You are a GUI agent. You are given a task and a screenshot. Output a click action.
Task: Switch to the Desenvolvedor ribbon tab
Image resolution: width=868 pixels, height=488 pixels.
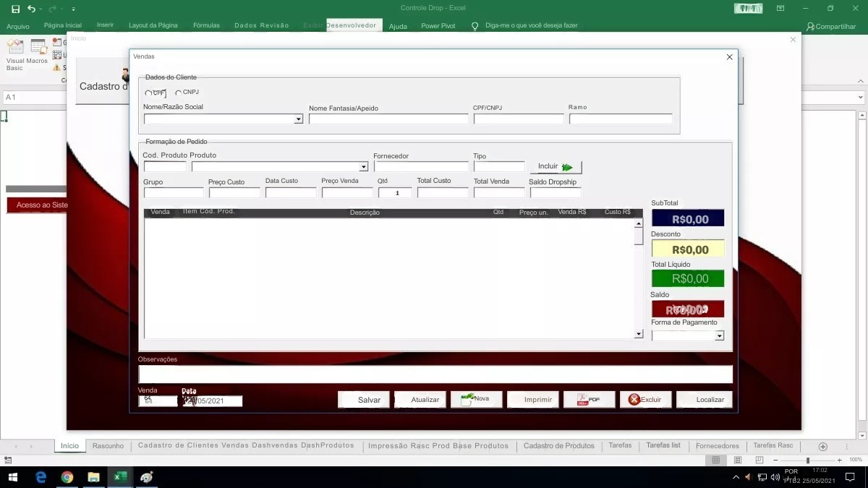tap(352, 25)
